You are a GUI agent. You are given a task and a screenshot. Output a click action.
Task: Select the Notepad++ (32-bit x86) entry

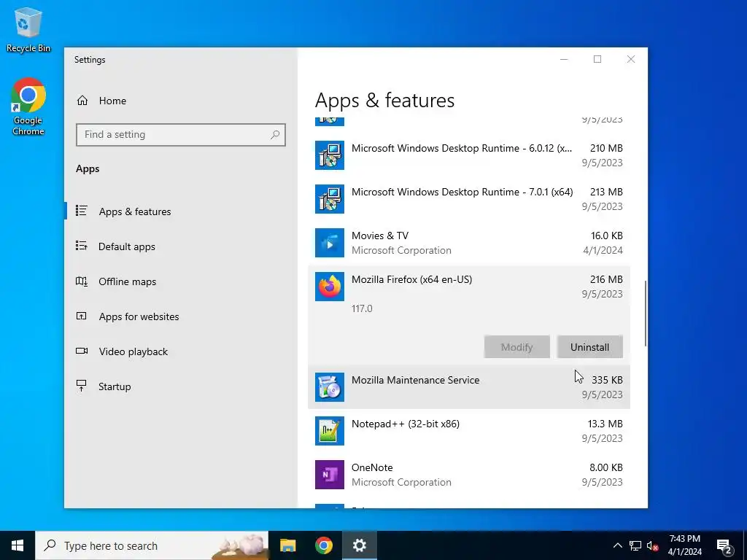tap(469, 431)
